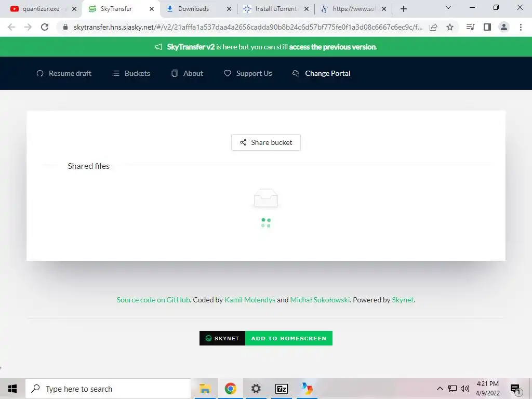
Task: Open Settings gear from taskbar
Action: [x=256, y=389]
